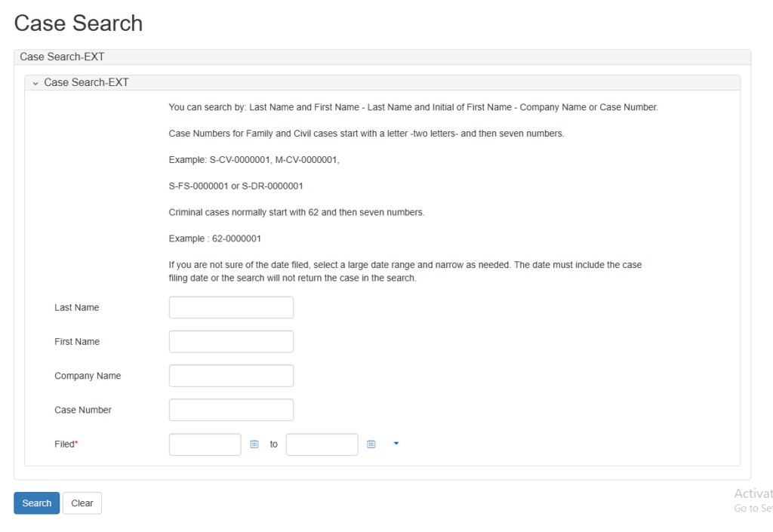Click the Case Number input field
The height and width of the screenshot is (532, 773).
pyautogui.click(x=231, y=410)
